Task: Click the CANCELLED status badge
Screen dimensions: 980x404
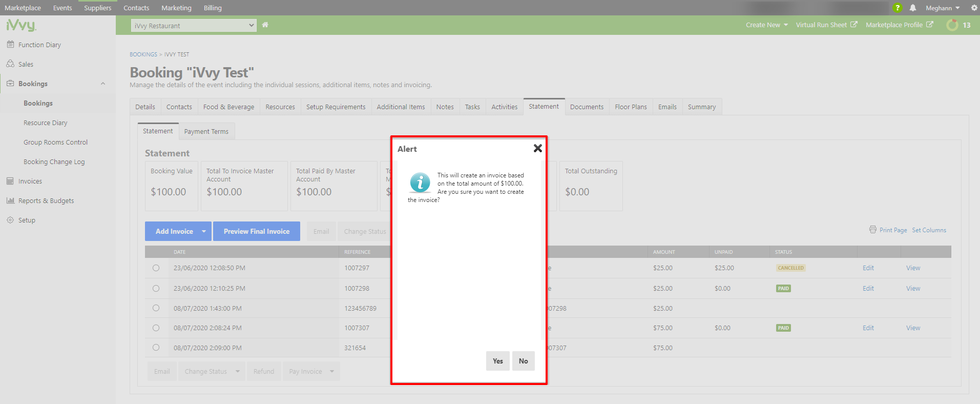Action: coord(791,268)
